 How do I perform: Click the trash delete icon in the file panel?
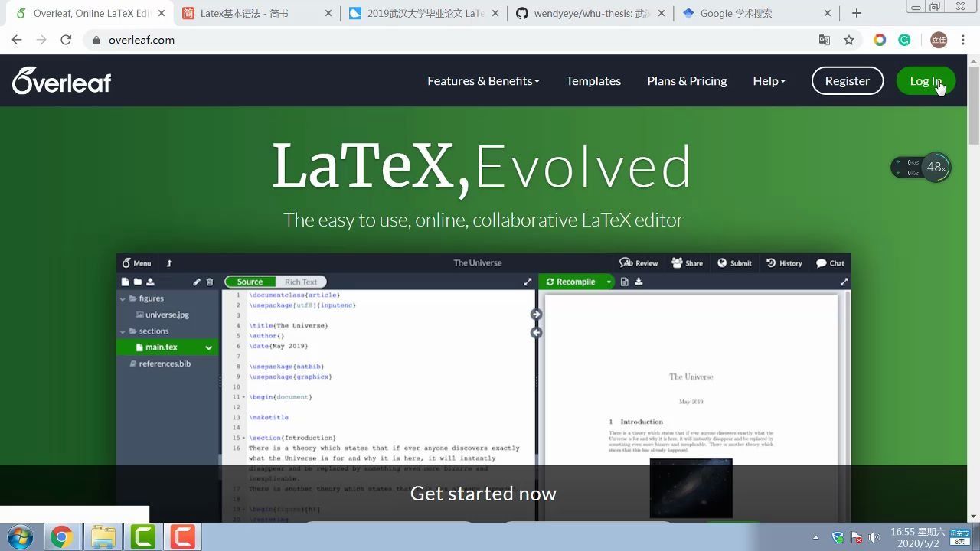pos(210,282)
